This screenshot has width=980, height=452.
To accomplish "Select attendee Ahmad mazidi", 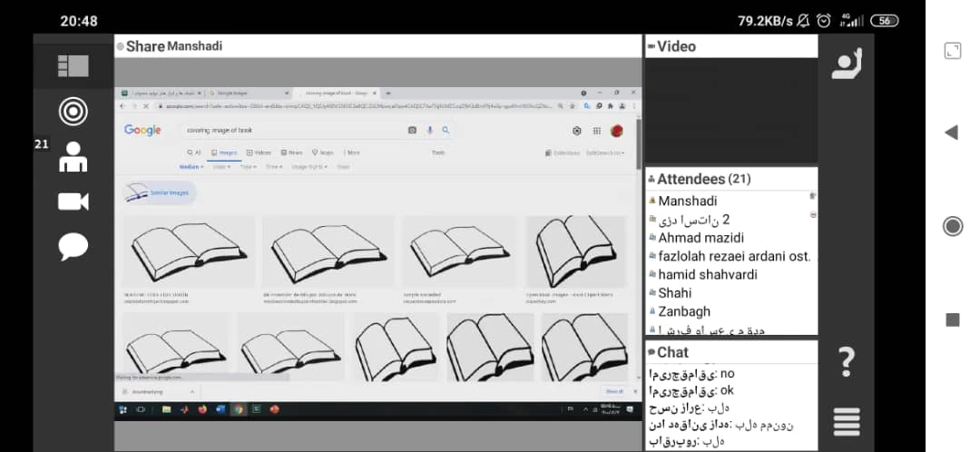I will [x=701, y=238].
